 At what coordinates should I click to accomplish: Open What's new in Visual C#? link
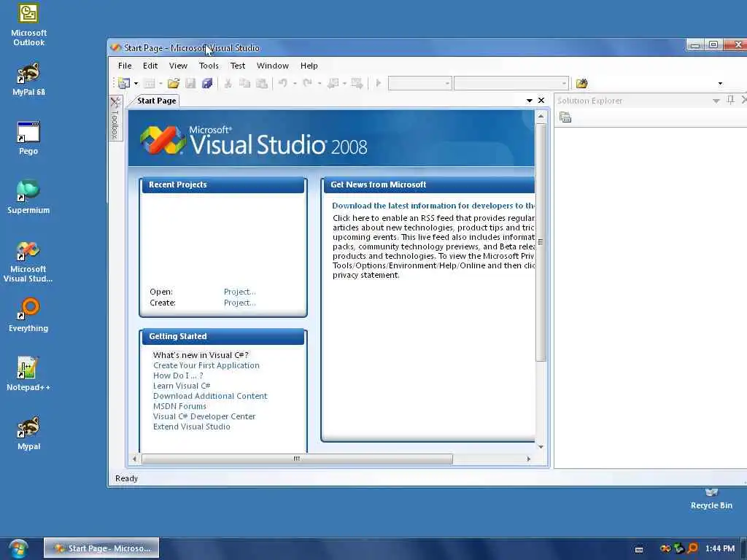[x=201, y=355]
